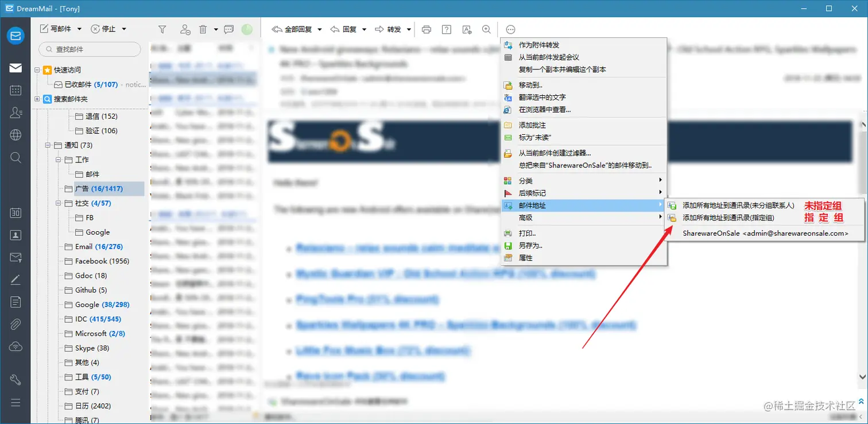Click the filter funnel toolbar icon
The image size is (868, 424).
coord(162,29)
